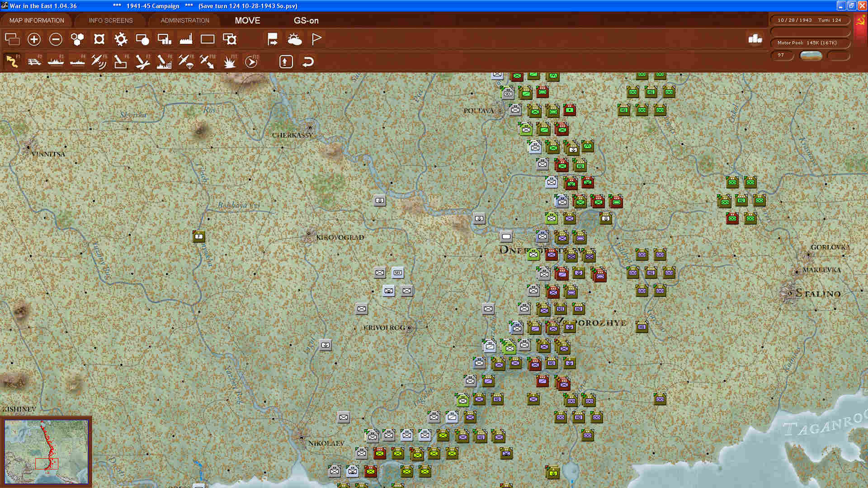The width and height of the screenshot is (868, 488).
Task: Click the zoom out minus icon
Action: point(56,39)
